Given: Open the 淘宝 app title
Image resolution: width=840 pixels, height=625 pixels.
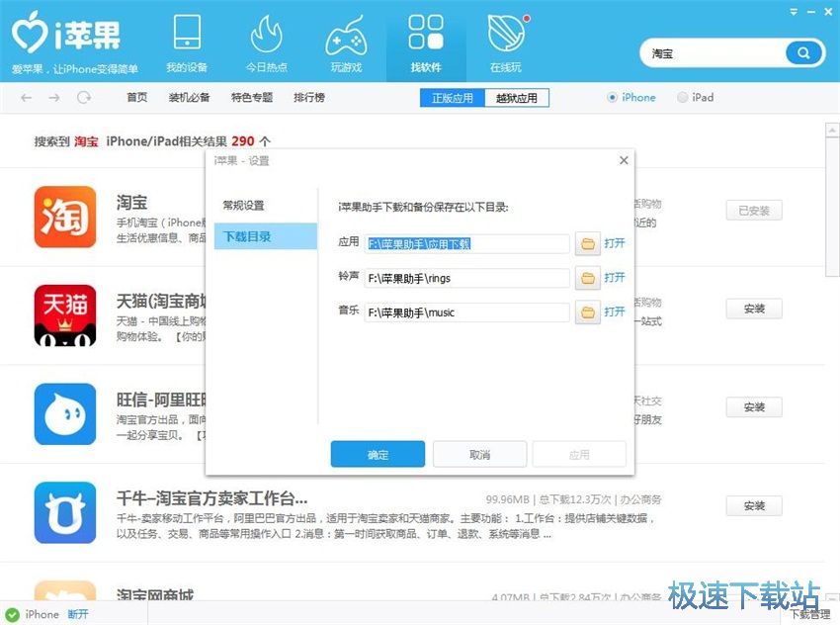Looking at the screenshot, I should [131, 203].
